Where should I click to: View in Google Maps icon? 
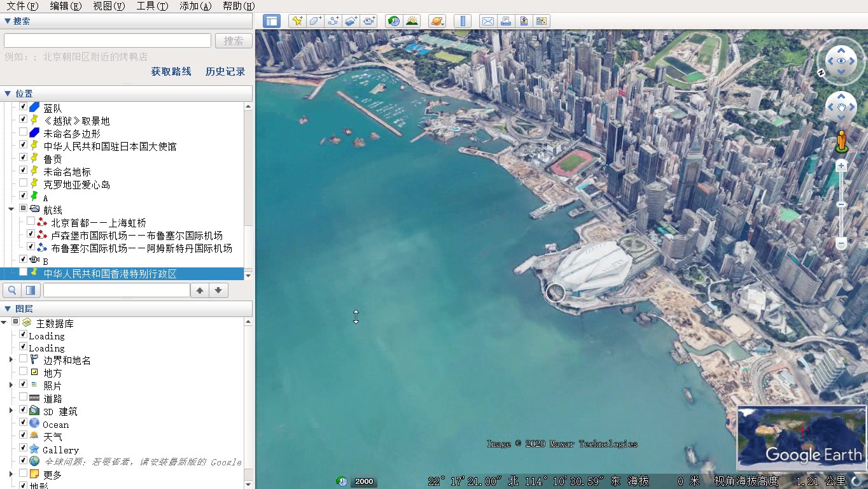pyautogui.click(x=542, y=21)
